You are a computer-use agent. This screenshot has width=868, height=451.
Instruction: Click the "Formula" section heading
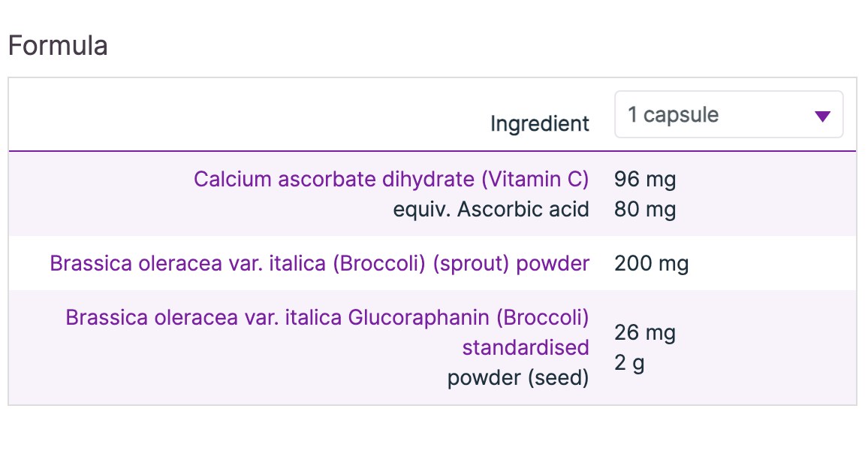[58, 46]
